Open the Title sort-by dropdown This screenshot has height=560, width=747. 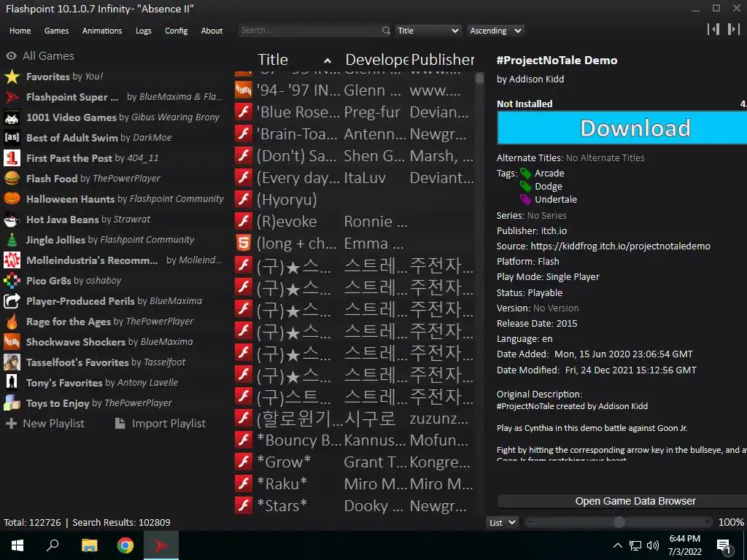[427, 31]
